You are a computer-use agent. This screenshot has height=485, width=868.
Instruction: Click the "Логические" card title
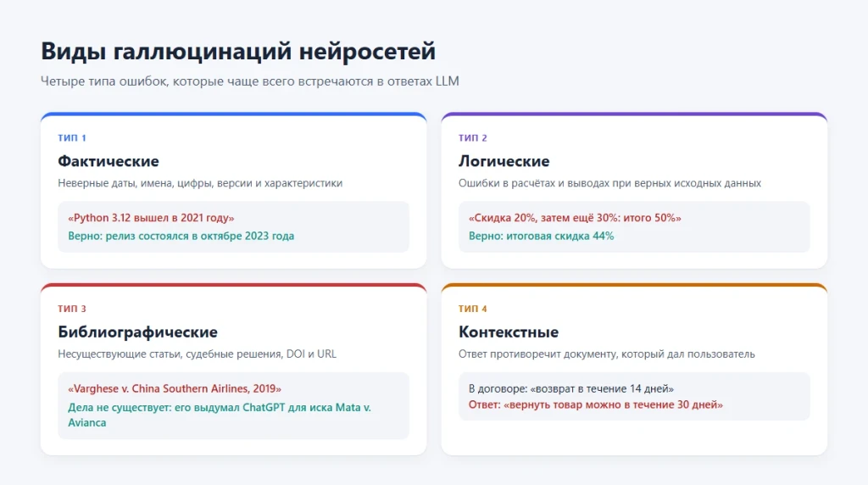click(504, 161)
